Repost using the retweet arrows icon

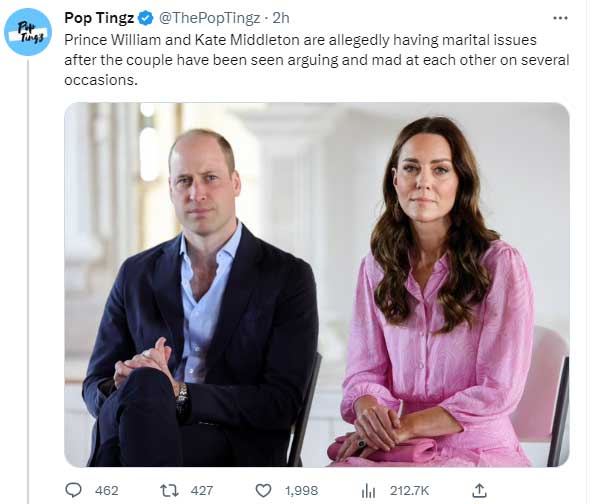(x=169, y=490)
